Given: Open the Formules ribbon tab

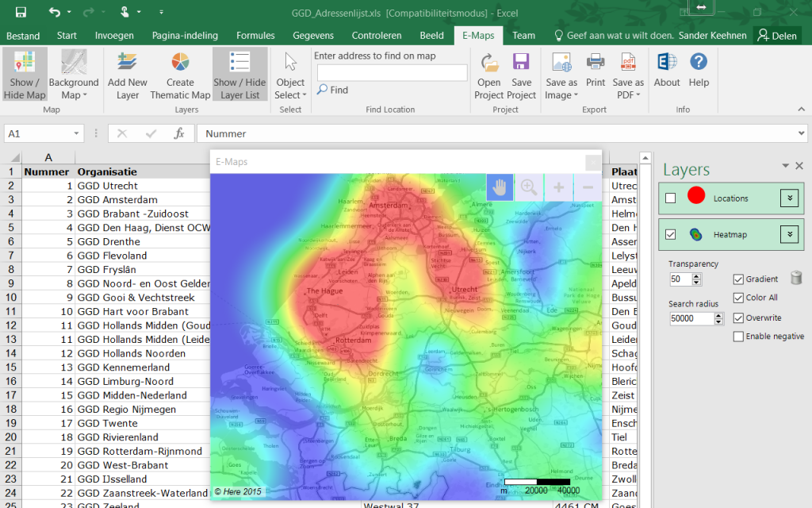Looking at the screenshot, I should (255, 35).
